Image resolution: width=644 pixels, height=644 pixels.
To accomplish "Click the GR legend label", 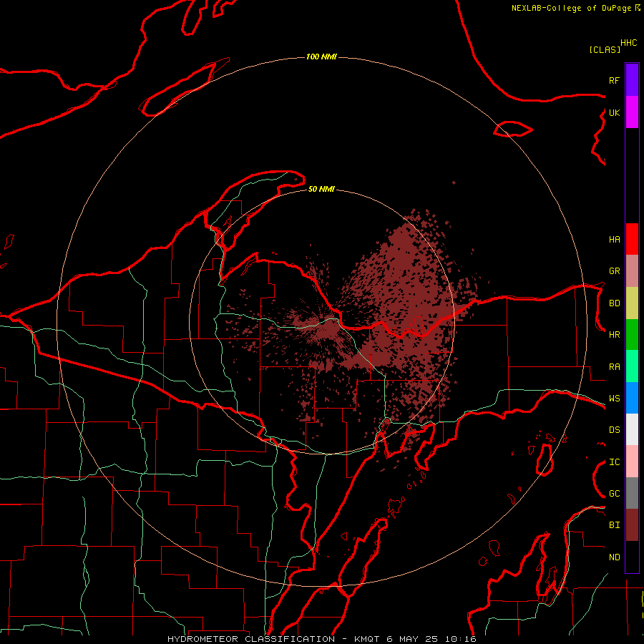I will (614, 271).
